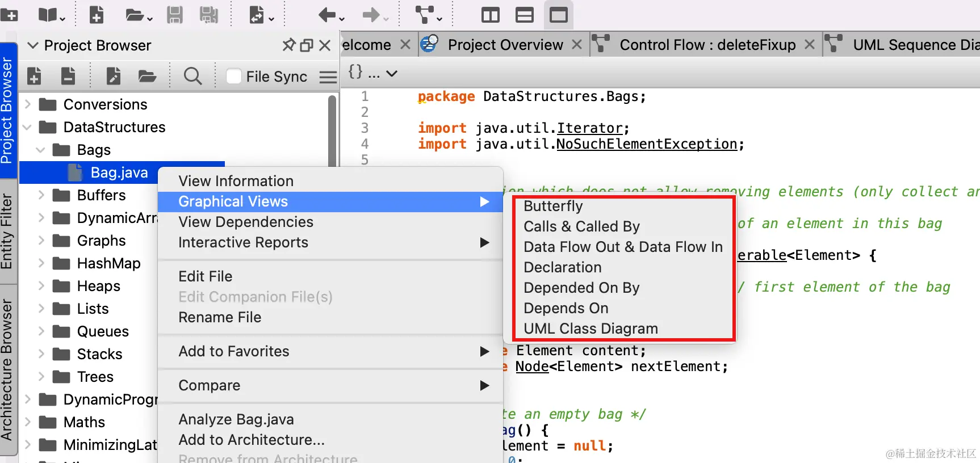The height and width of the screenshot is (463, 980).
Task: Click the back navigation arrow in toolbar
Action: 328,15
